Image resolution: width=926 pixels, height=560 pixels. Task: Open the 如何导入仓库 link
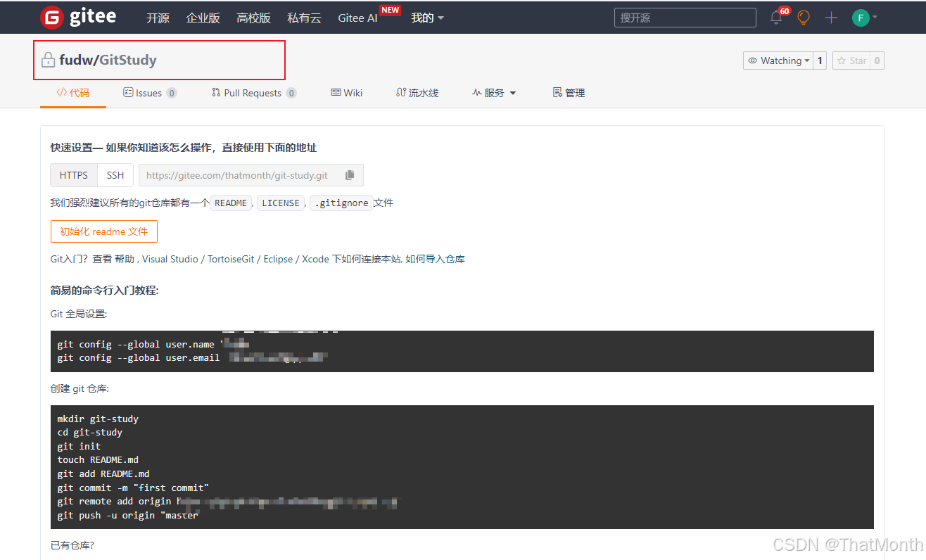pyautogui.click(x=435, y=259)
